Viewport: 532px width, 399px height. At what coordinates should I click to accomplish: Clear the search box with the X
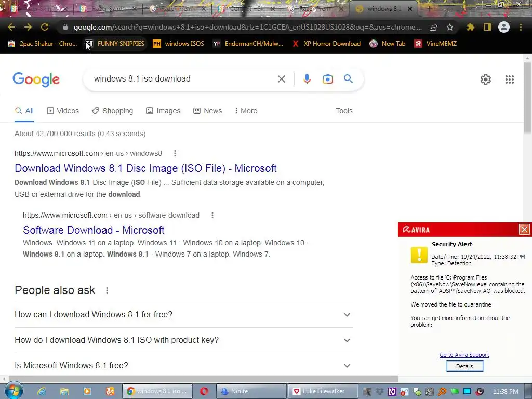tap(281, 79)
